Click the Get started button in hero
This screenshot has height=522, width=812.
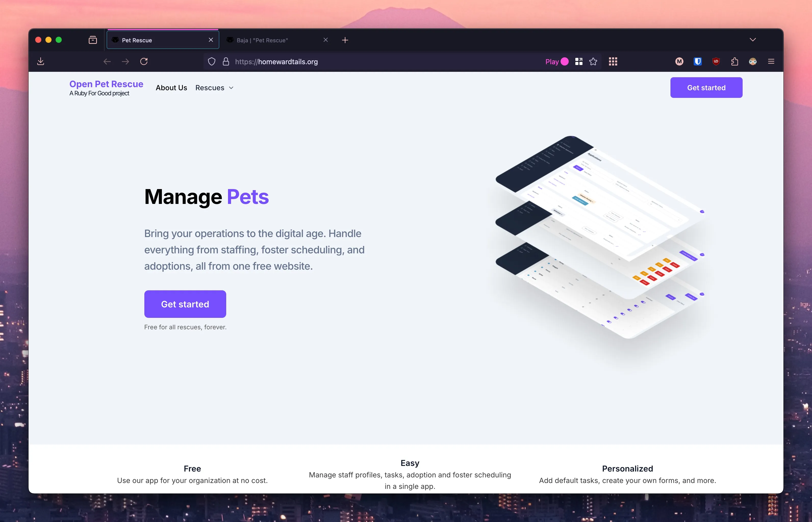(185, 304)
